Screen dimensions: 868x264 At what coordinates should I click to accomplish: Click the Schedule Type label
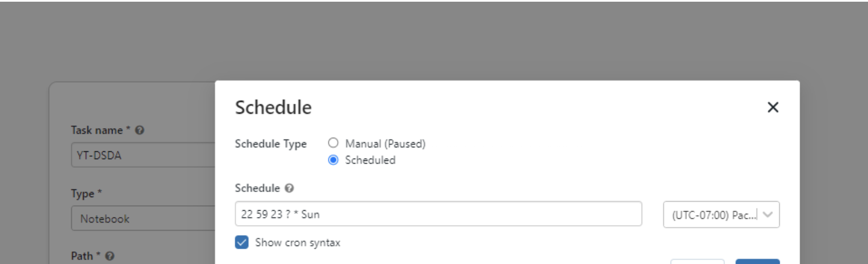pos(270,144)
